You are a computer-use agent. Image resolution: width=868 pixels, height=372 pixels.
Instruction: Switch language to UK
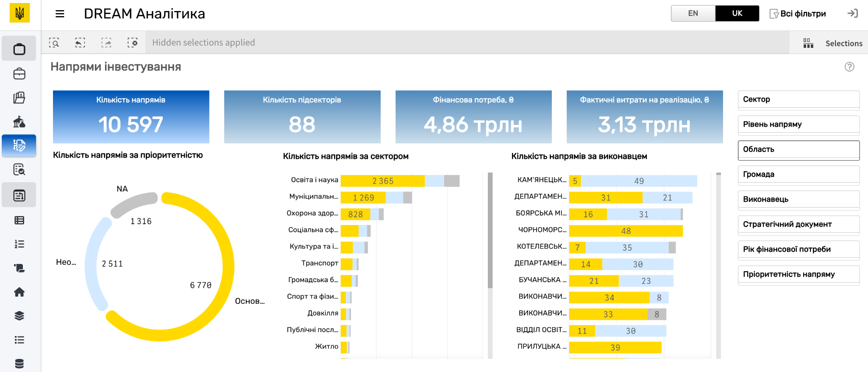[737, 14]
